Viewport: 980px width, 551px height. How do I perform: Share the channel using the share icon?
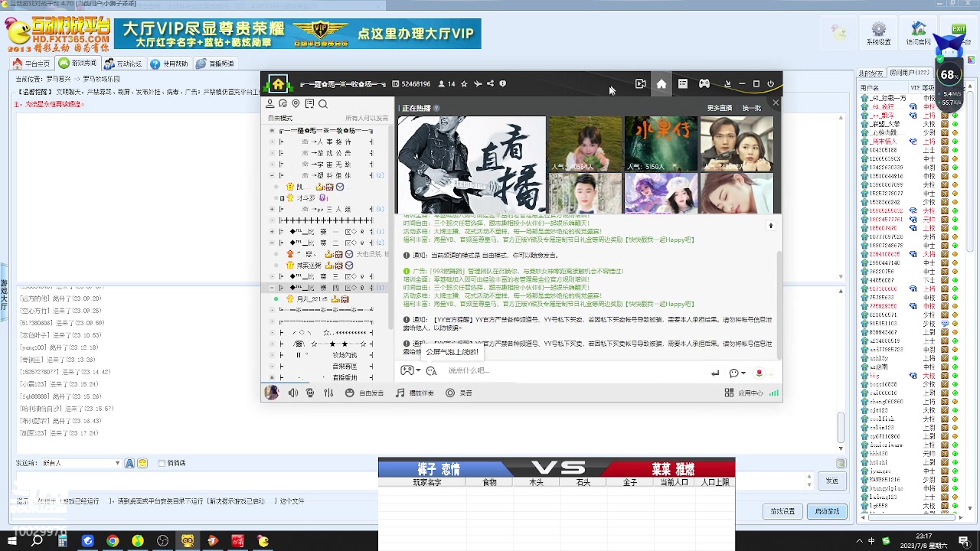(491, 84)
